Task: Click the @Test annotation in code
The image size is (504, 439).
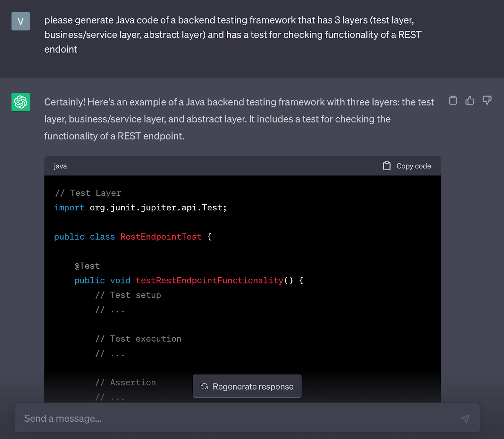Action: pos(87,266)
